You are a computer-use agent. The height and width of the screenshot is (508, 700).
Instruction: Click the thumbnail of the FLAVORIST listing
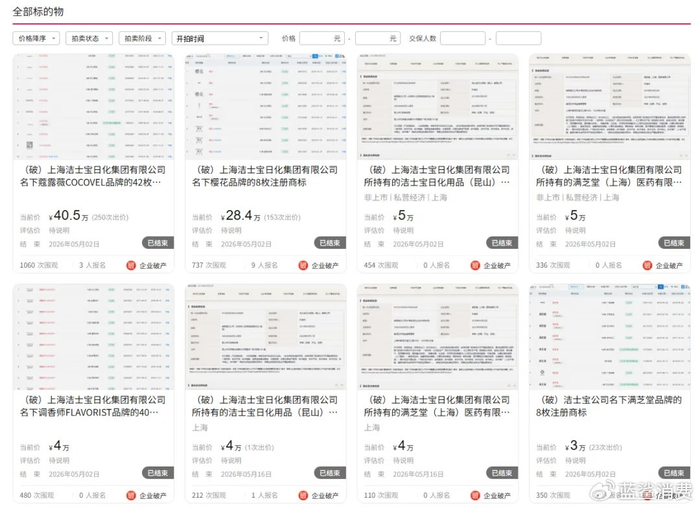point(93,337)
